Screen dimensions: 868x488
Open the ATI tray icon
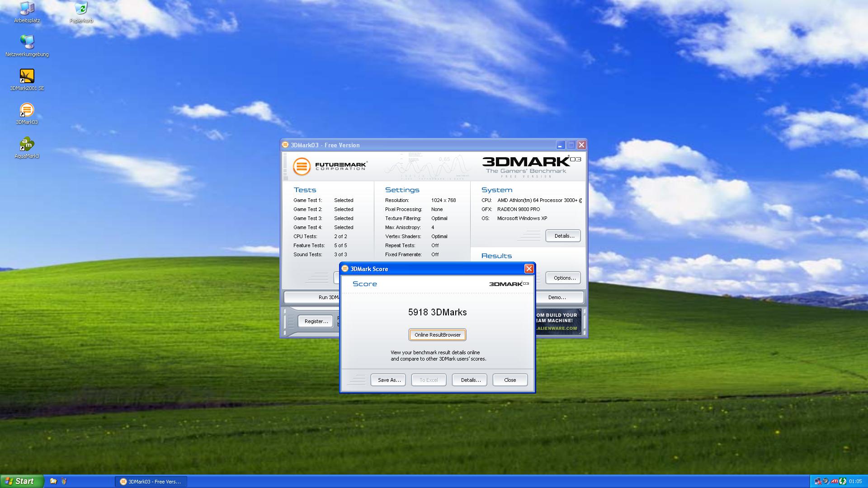(835, 482)
